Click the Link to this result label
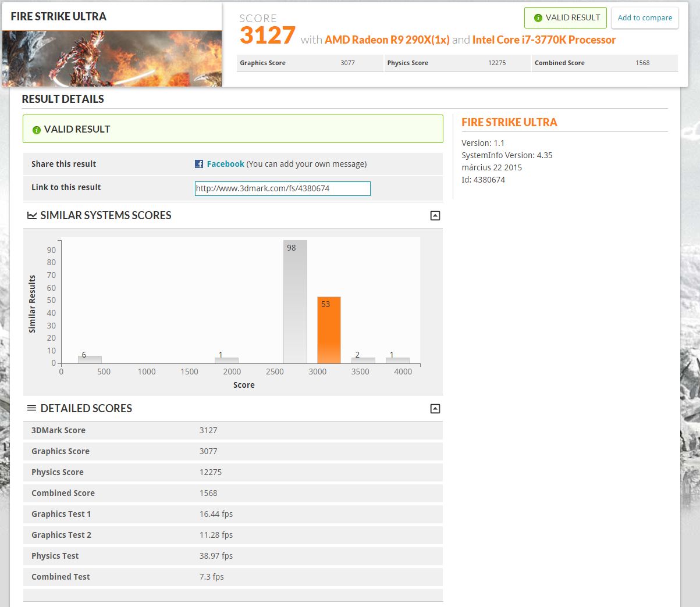 tap(66, 187)
